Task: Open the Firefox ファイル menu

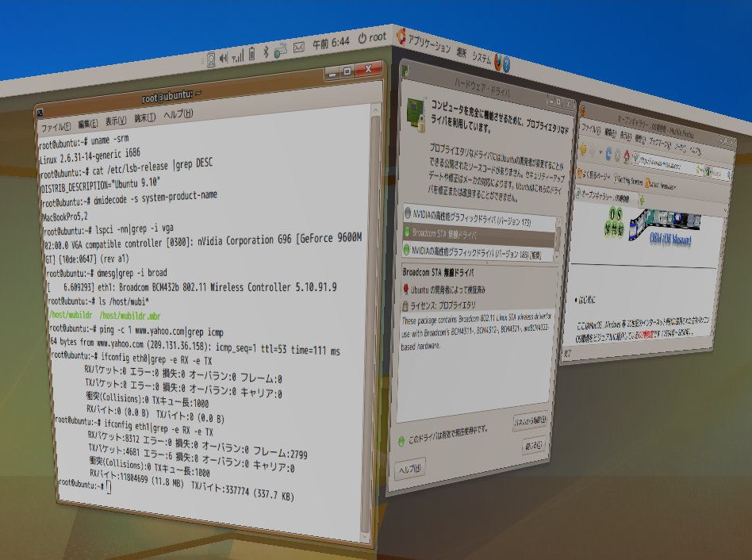Action: 591,128
